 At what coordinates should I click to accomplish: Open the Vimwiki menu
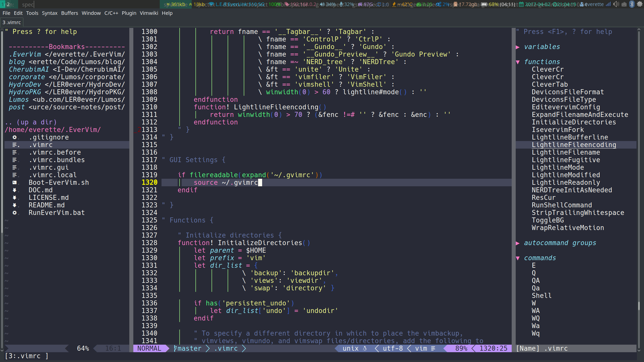coord(149,13)
